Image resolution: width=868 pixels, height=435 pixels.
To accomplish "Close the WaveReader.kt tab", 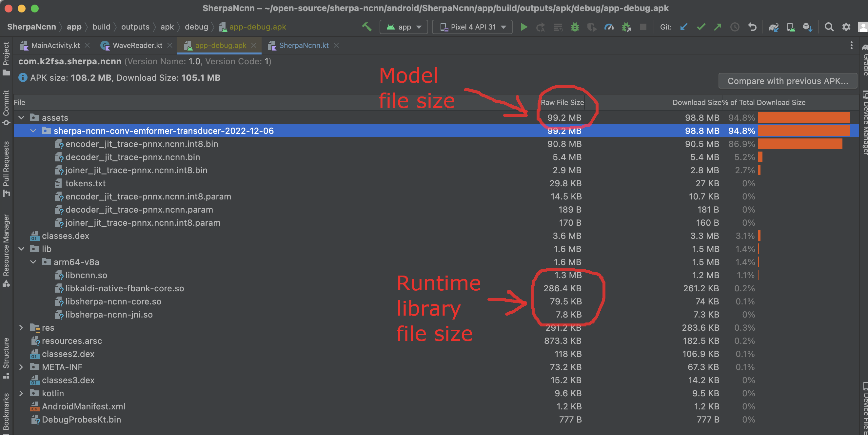I will [x=170, y=46].
